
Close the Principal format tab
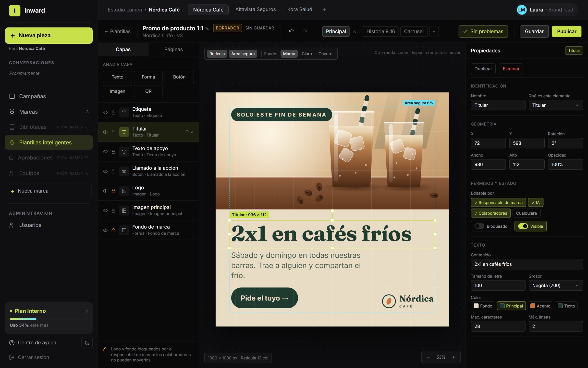click(x=354, y=32)
